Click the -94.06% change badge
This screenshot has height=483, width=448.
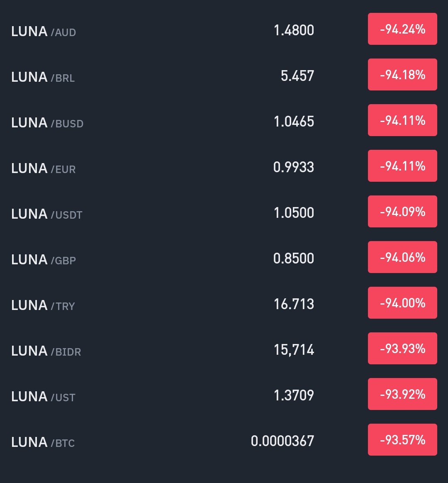(x=402, y=257)
